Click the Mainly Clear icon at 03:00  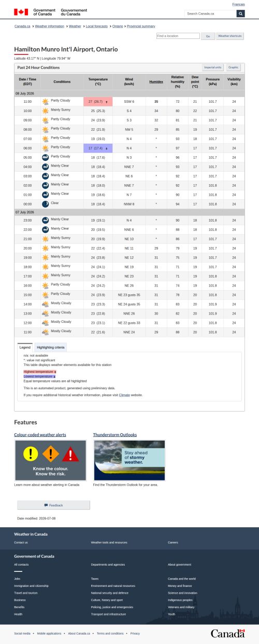pyautogui.click(x=46, y=176)
